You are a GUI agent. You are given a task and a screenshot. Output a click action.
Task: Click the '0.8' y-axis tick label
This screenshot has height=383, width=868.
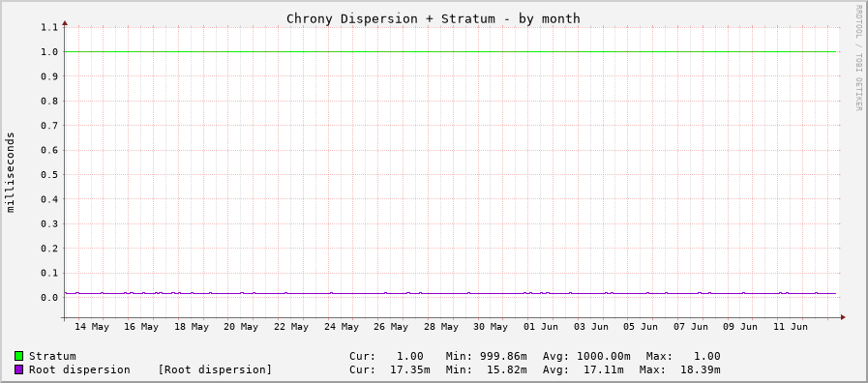(x=49, y=102)
